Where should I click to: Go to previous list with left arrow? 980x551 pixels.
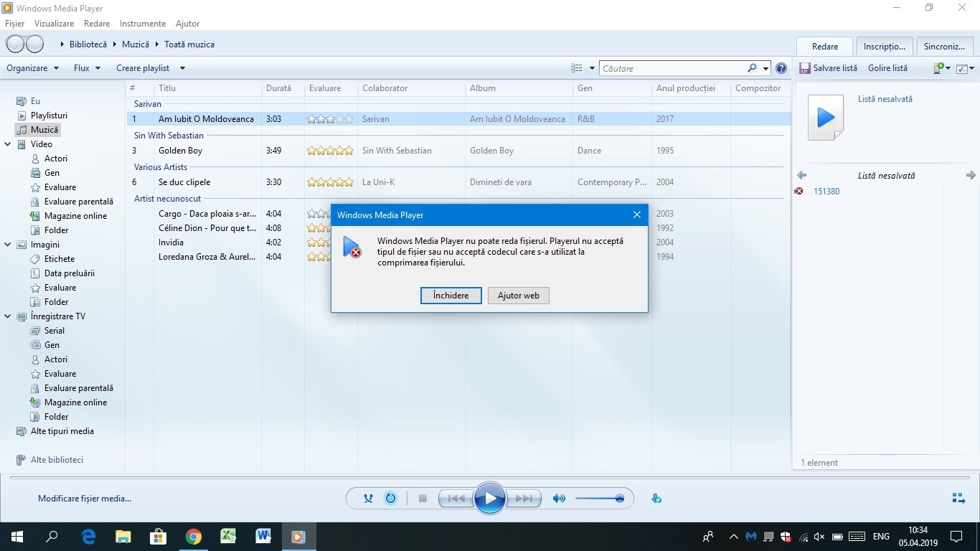click(x=802, y=175)
